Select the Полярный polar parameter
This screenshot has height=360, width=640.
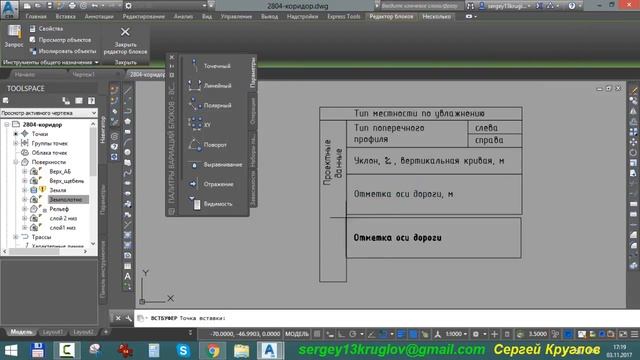tap(211, 105)
